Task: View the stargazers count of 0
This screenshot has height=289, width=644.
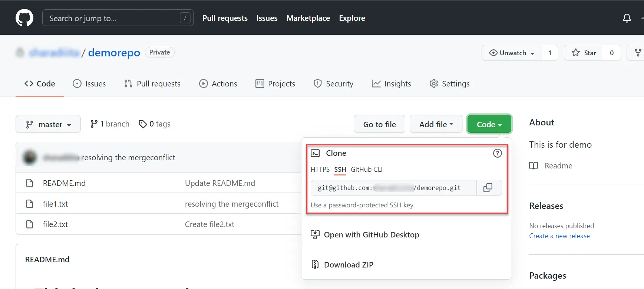Action: coord(612,53)
